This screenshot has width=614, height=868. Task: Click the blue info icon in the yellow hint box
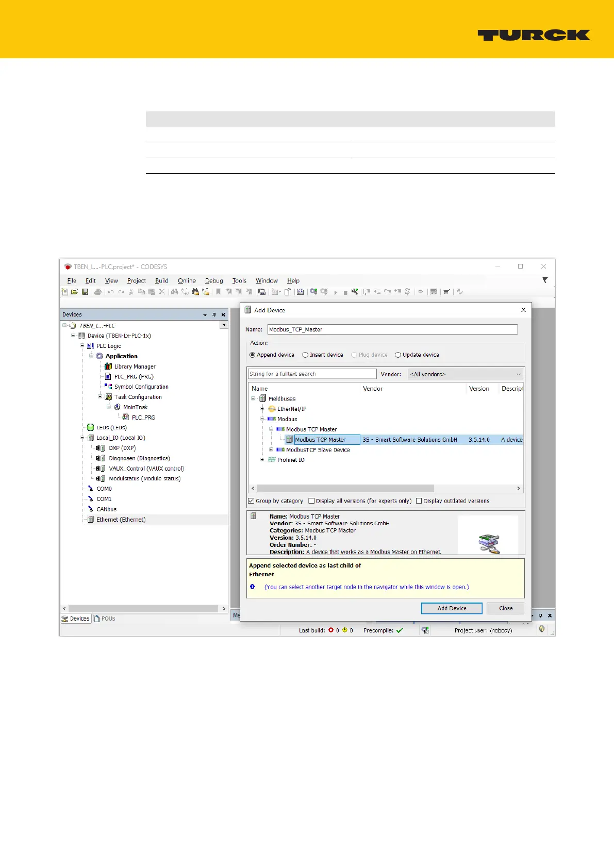point(253,587)
